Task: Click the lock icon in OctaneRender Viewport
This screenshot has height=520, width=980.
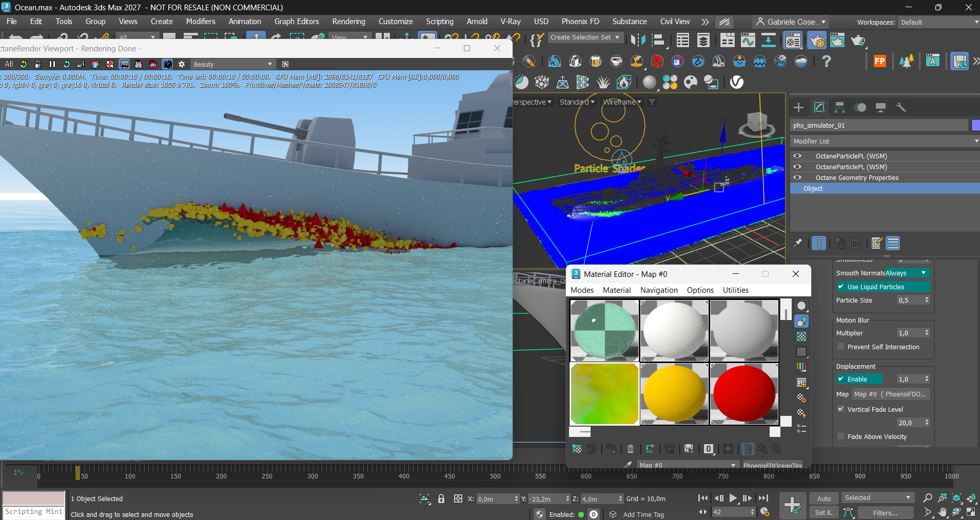Action: (38, 64)
